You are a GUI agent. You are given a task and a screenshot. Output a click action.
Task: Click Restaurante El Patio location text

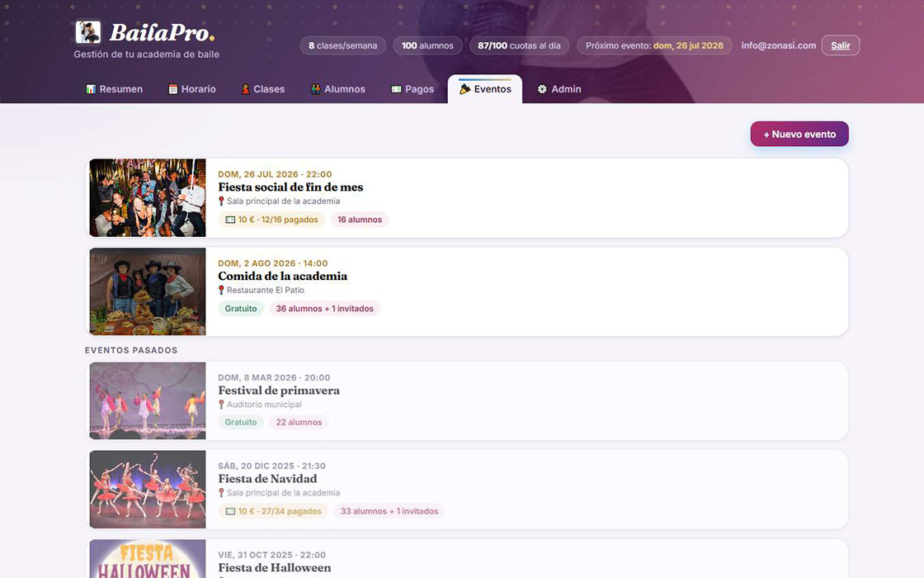(x=266, y=290)
